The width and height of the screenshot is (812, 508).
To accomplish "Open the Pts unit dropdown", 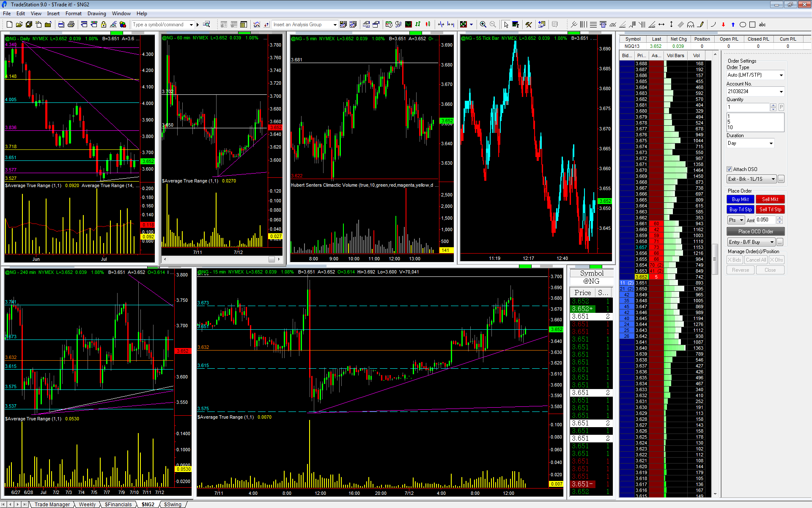I will click(x=736, y=220).
